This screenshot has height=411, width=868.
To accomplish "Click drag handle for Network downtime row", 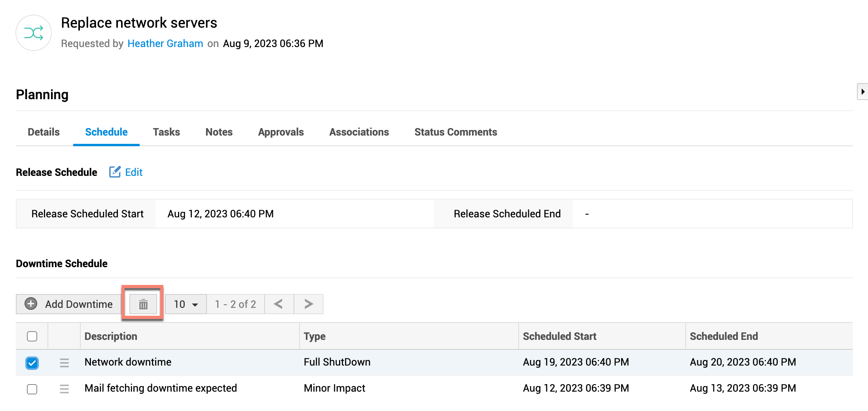I will tap(64, 362).
